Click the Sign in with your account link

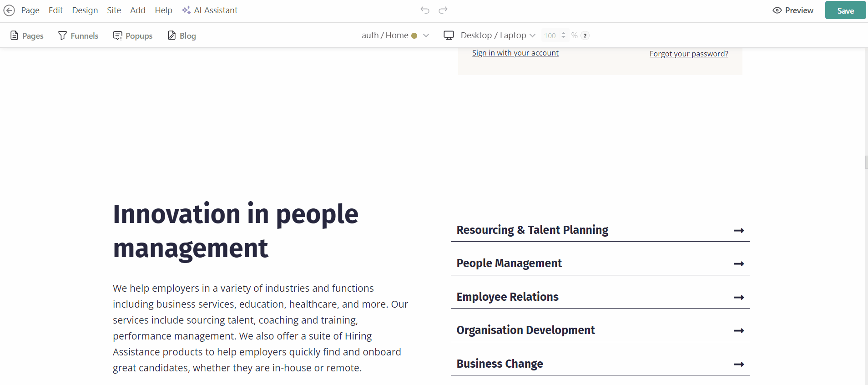[x=515, y=53]
